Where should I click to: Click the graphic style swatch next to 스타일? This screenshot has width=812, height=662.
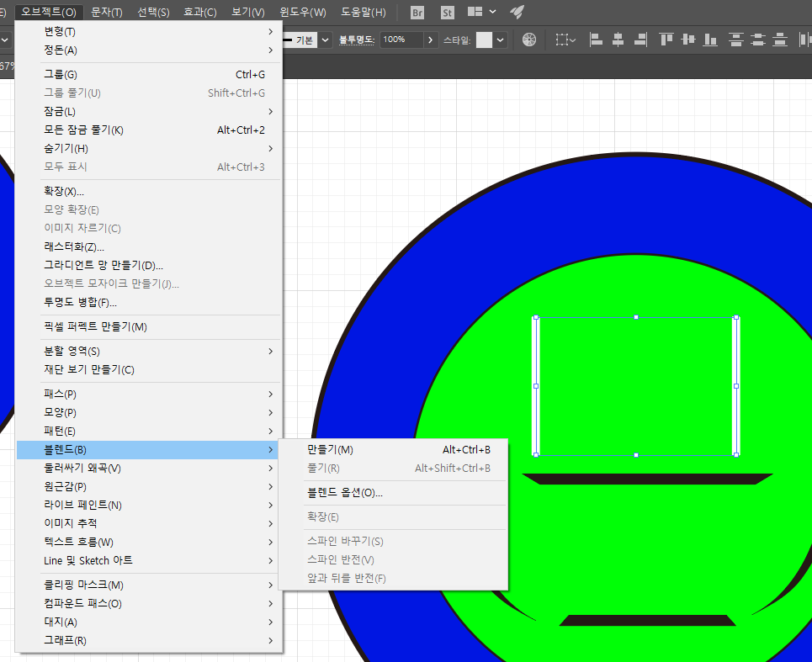coord(484,40)
